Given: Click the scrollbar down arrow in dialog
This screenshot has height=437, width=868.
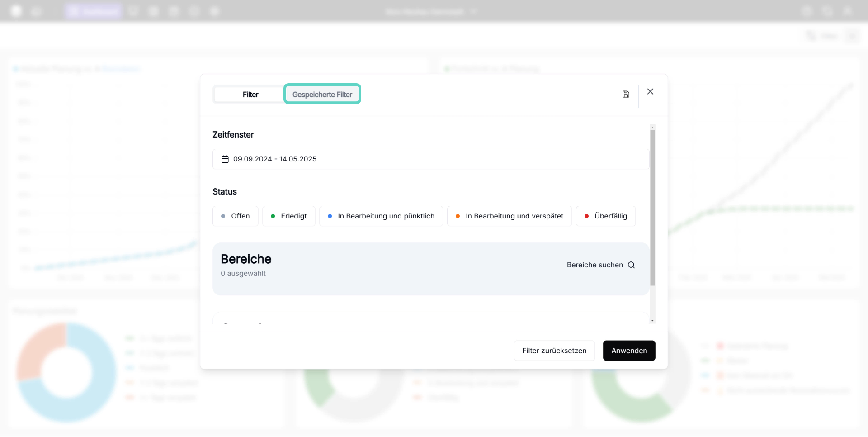Looking at the screenshot, I should pos(652,320).
